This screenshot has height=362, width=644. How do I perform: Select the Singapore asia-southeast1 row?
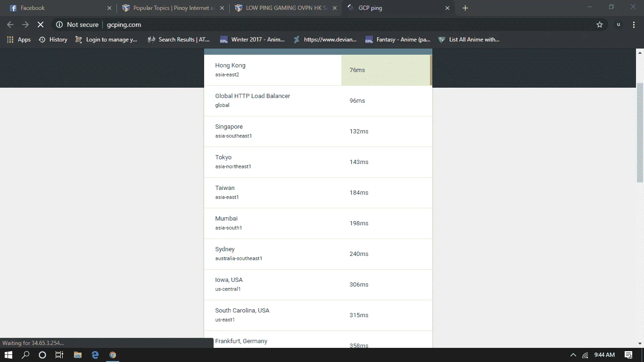(x=318, y=132)
